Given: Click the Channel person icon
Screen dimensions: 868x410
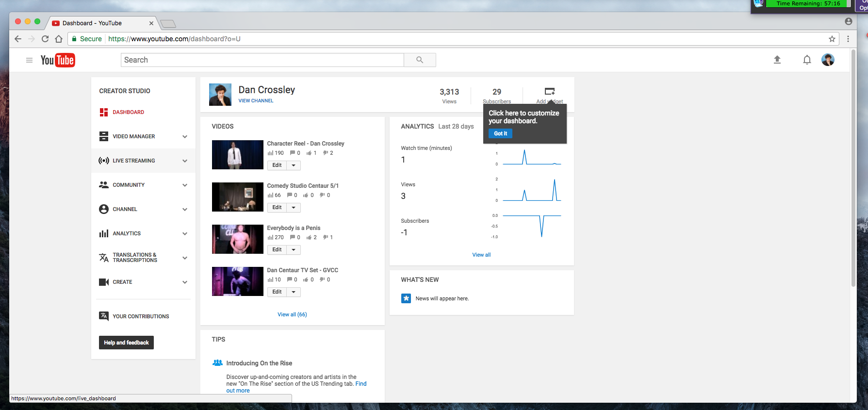Looking at the screenshot, I should [104, 209].
